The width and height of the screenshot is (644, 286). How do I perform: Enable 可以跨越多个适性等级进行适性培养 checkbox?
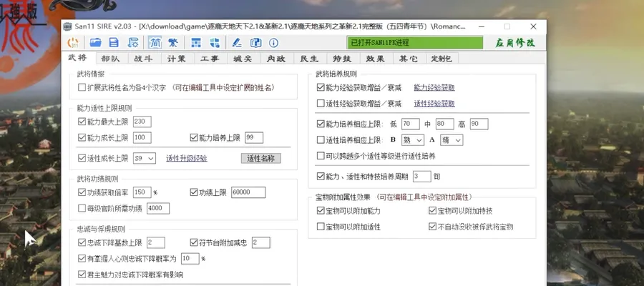coord(321,156)
